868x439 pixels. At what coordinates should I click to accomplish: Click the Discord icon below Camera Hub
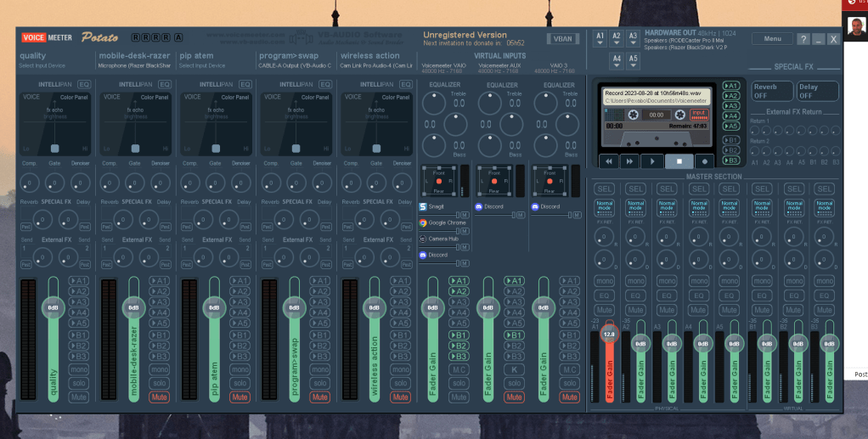[423, 255]
